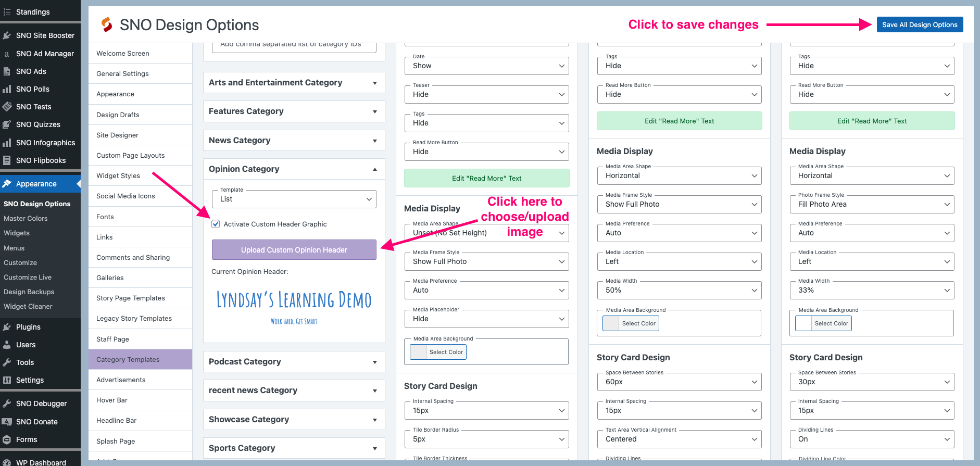This screenshot has width=980, height=466.
Task: Uncheck Activate Custom Header Graphic
Action: [216, 224]
